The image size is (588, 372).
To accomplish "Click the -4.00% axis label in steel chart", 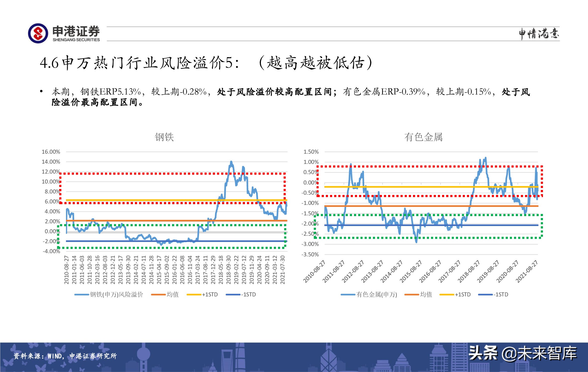I will click(x=51, y=251).
